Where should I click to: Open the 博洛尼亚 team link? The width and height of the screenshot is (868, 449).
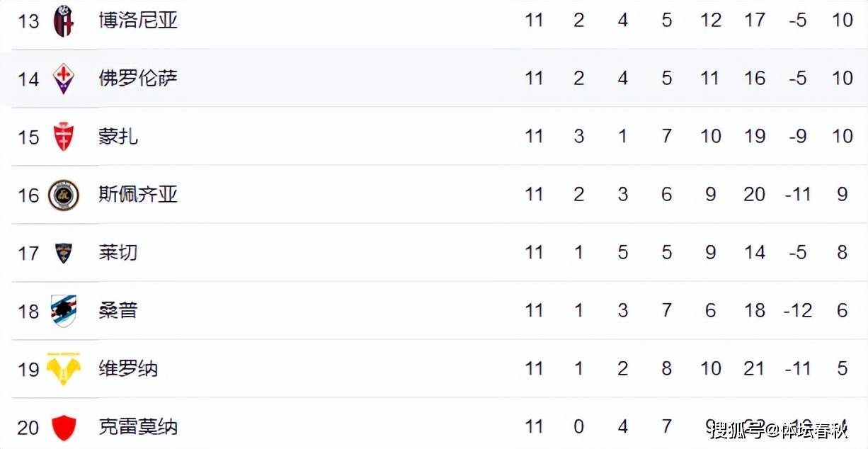138,20
